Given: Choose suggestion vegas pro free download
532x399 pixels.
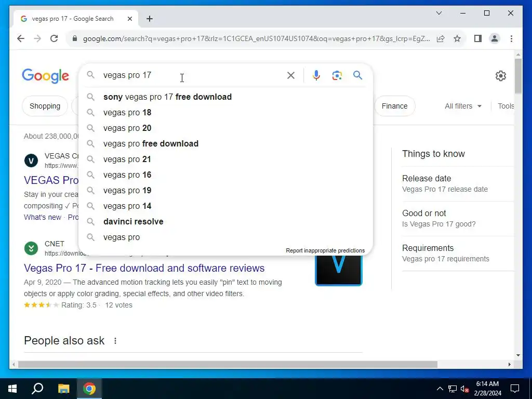Looking at the screenshot, I should click(x=225, y=144).
